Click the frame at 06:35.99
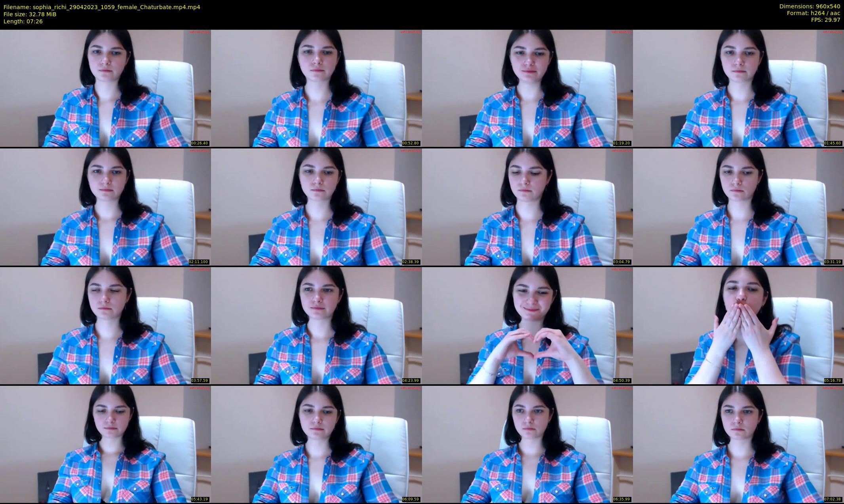Image resolution: width=844 pixels, height=504 pixels. pos(527,444)
